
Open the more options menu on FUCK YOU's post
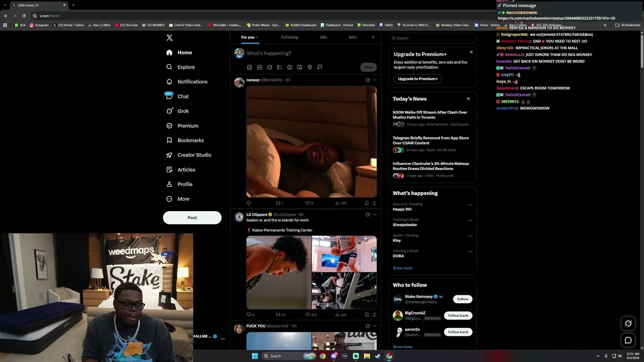(374, 326)
